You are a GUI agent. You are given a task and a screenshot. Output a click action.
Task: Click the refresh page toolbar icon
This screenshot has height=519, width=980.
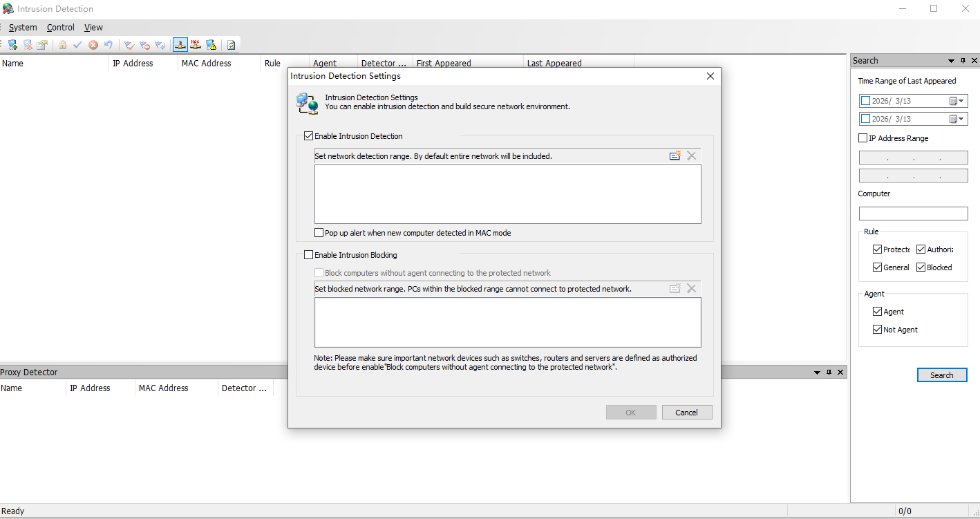click(231, 45)
